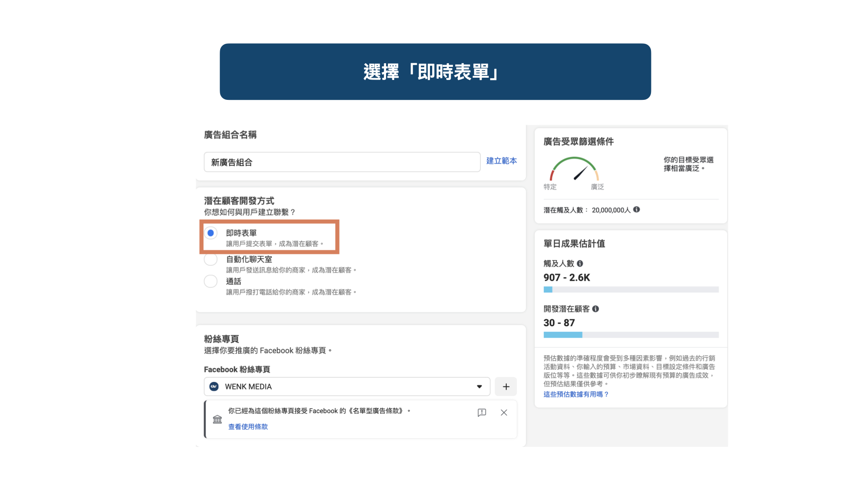Click the audience breadth gauge needle
The width and height of the screenshot is (868, 488).
click(580, 173)
